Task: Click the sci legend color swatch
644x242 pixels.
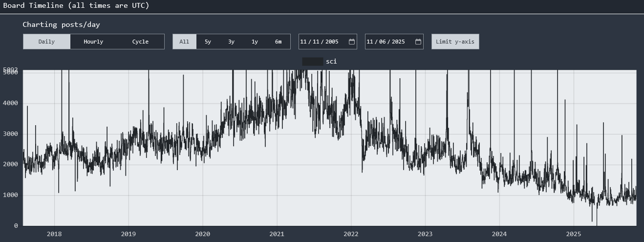Action: click(x=312, y=61)
